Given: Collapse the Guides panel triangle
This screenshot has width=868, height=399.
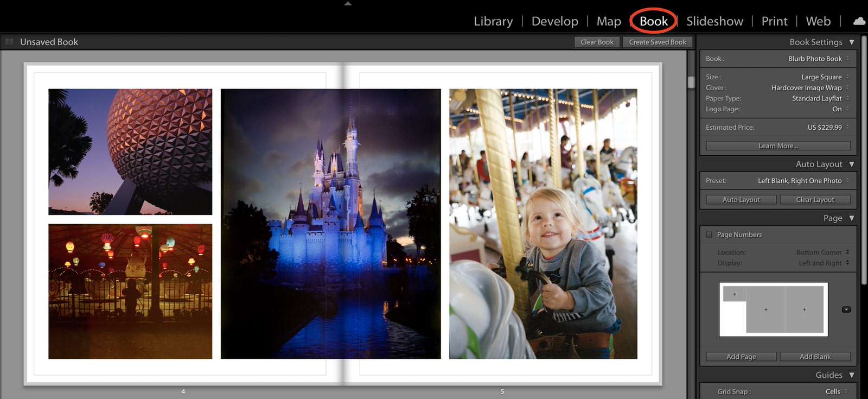Looking at the screenshot, I should click(852, 375).
